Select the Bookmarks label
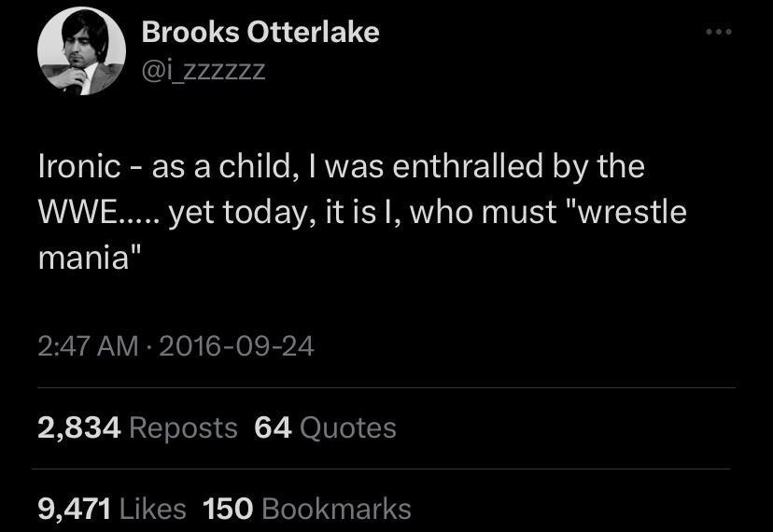The height and width of the screenshot is (532, 773). point(336,509)
